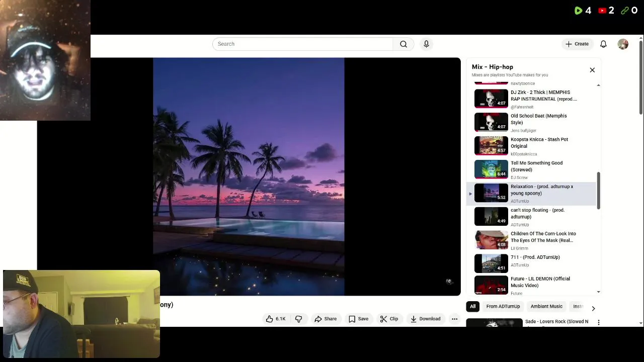Open the DJ Screw channel name
Image resolution: width=644 pixels, height=362 pixels.
519,177
